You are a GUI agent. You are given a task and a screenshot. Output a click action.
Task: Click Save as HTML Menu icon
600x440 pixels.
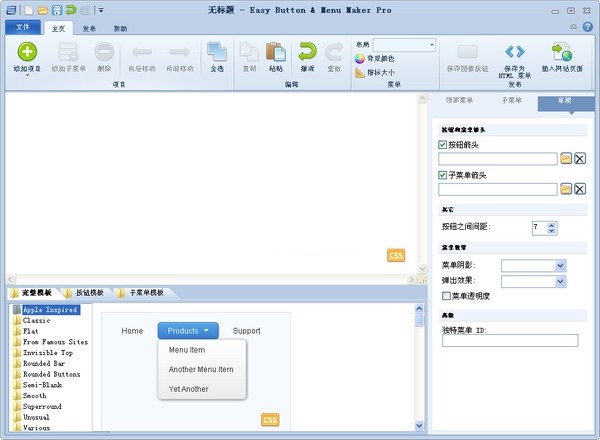(x=514, y=52)
